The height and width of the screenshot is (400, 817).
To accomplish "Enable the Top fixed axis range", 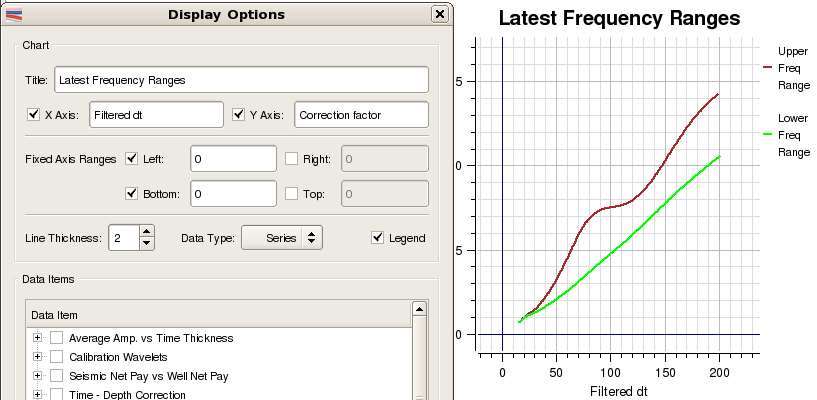I will point(292,194).
